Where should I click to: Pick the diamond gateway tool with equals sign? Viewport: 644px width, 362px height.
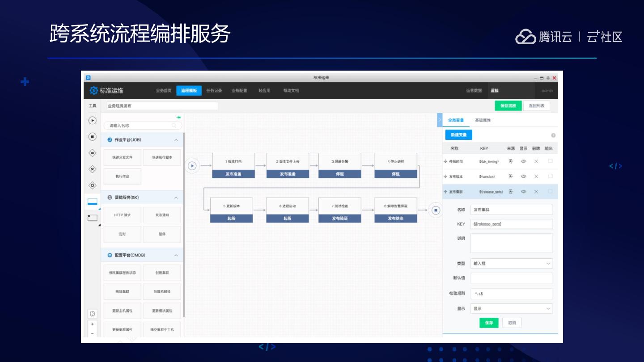point(92,153)
